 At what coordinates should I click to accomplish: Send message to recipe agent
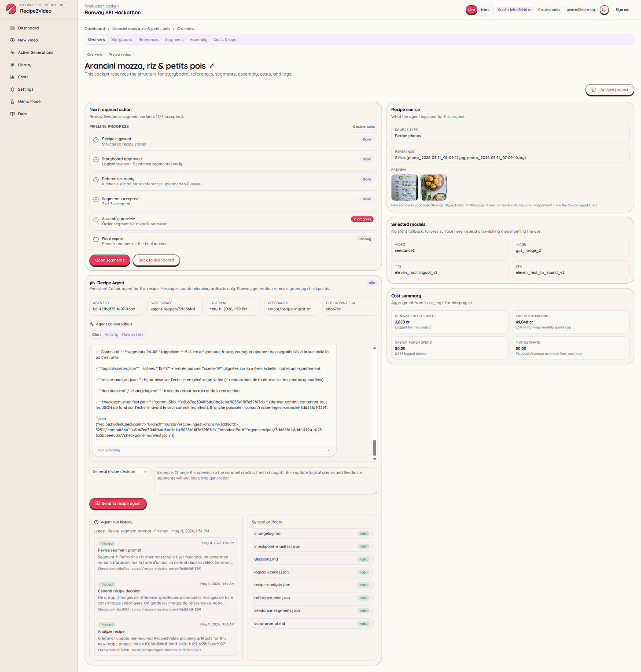point(118,503)
